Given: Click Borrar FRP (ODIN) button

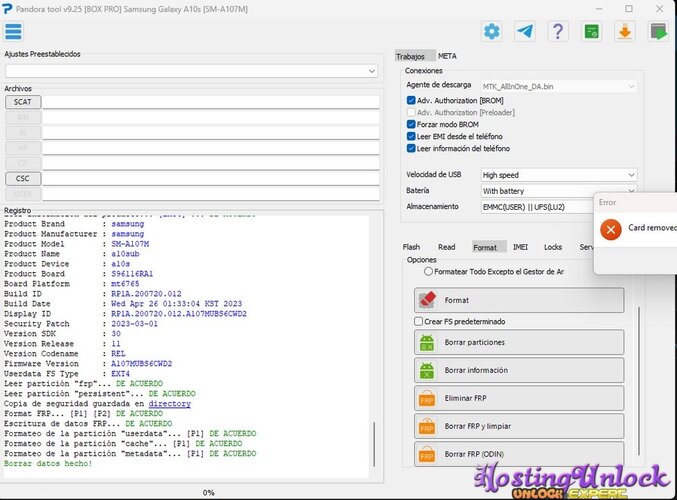Looking at the screenshot, I should (x=519, y=454).
